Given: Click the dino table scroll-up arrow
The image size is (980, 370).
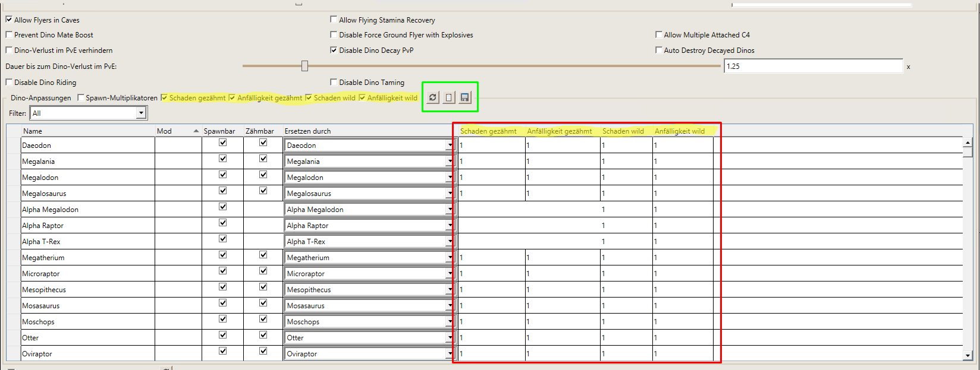Looking at the screenshot, I should [x=968, y=143].
